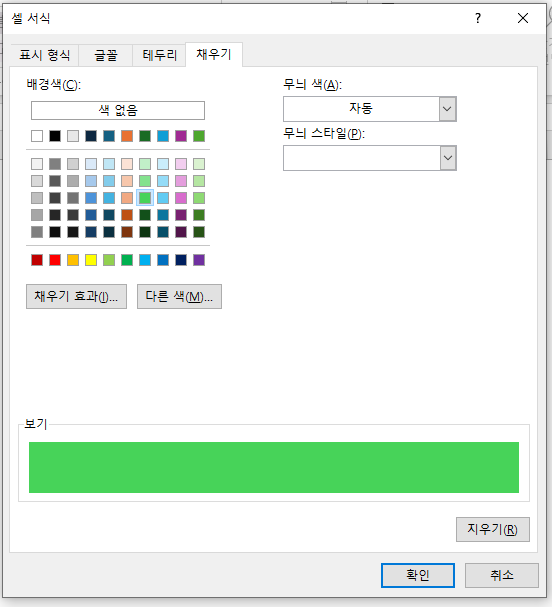Click the 색 없음 no-color button
This screenshot has height=607, width=552.
[118, 110]
